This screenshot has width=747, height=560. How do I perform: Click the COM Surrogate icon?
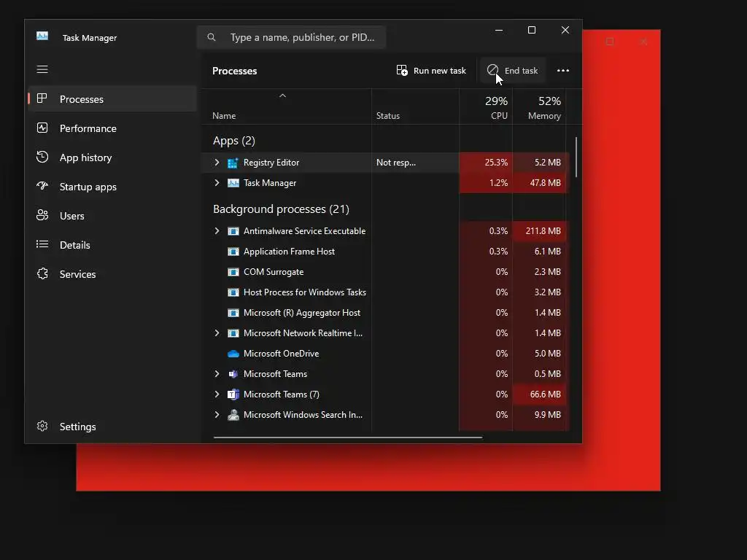pos(233,272)
